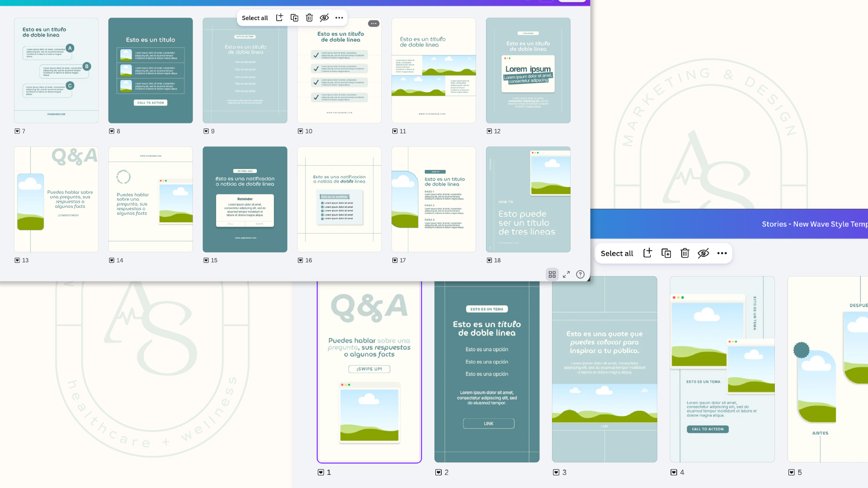Select page 8 thumbnail with Call to Action
The image size is (868, 488).
(151, 70)
